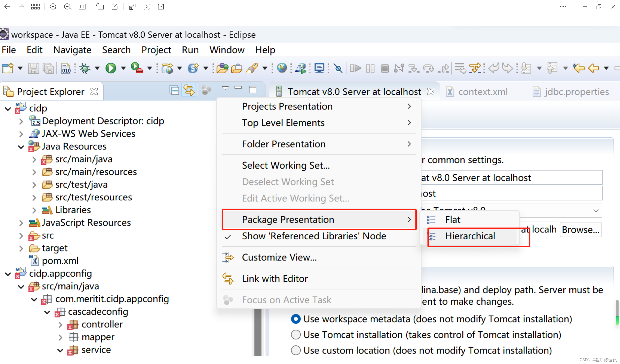Screen dimensions: 620x364
Task: Click the Open Web Browser globe icon
Action: 282,68
